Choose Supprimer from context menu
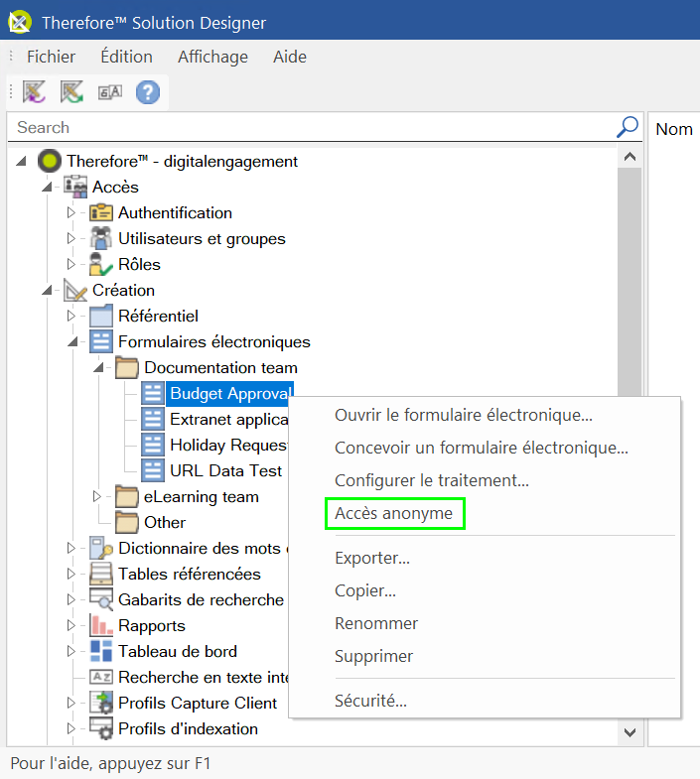Image resolution: width=700 pixels, height=779 pixels. (485, 656)
